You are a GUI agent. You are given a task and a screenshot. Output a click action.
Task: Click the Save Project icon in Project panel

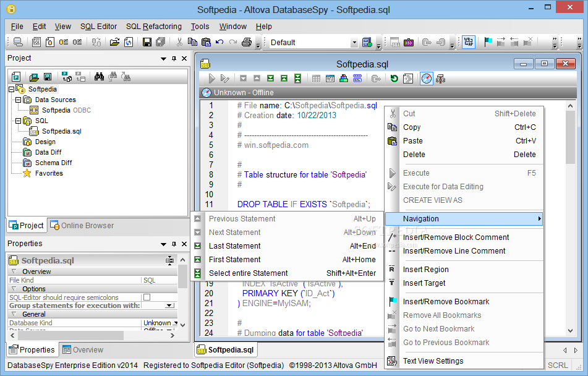click(48, 77)
